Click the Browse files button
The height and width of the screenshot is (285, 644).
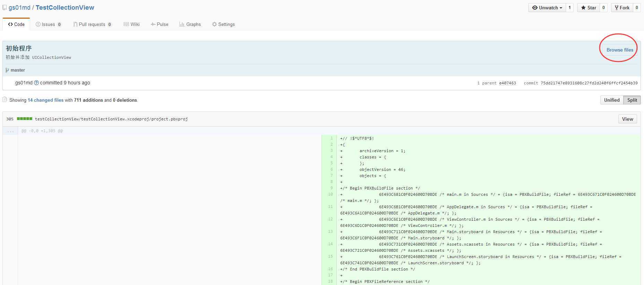tap(620, 50)
